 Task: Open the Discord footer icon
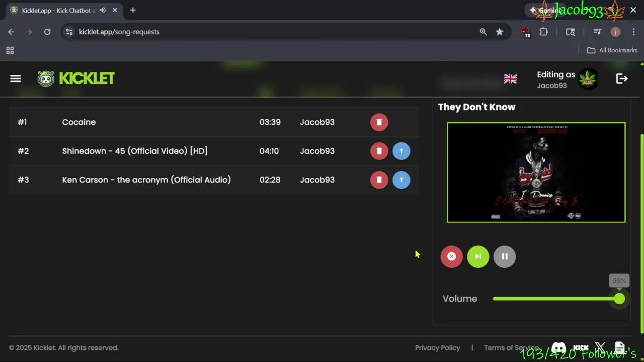(558, 348)
